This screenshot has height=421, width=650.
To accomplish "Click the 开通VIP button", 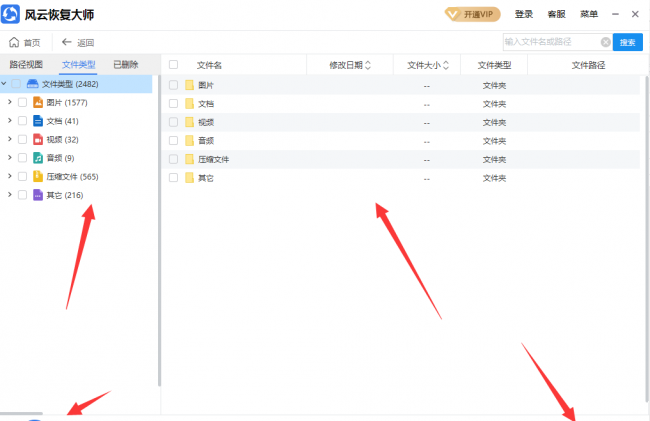I will point(473,15).
